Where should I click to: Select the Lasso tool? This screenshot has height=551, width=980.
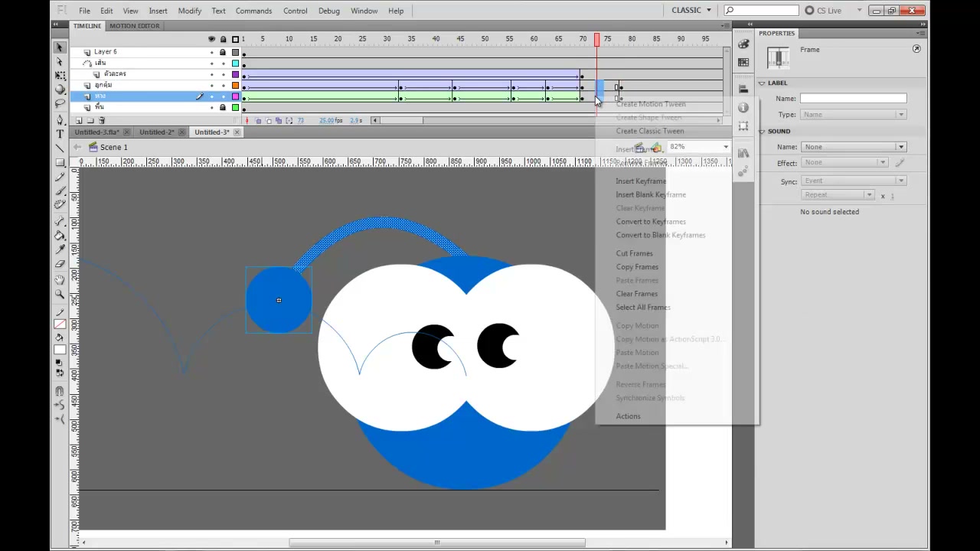click(60, 103)
